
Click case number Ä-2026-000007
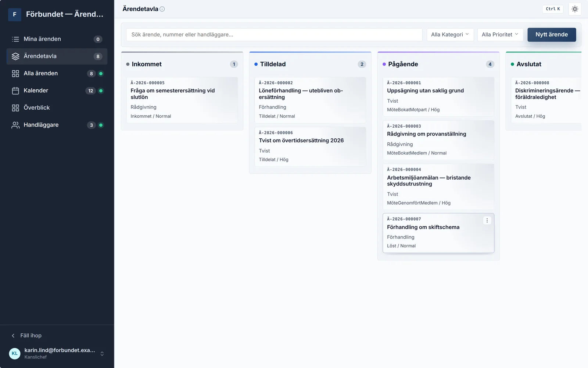404,219
